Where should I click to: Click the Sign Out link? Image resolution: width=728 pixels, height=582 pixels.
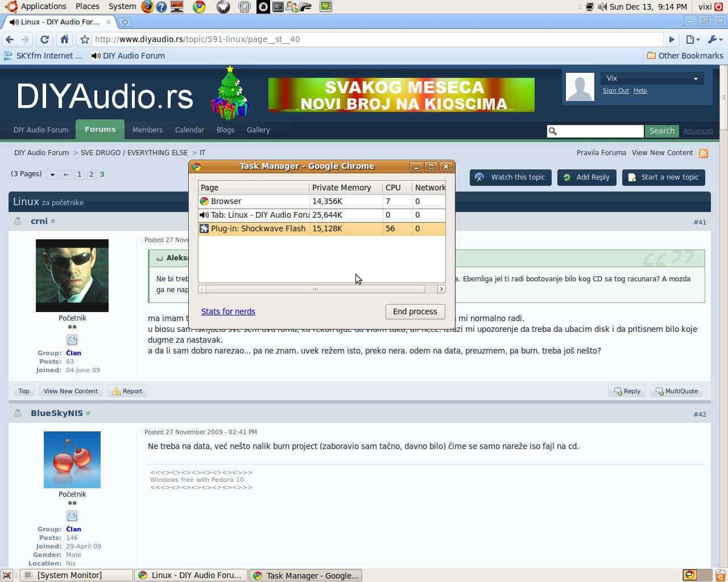click(x=616, y=91)
